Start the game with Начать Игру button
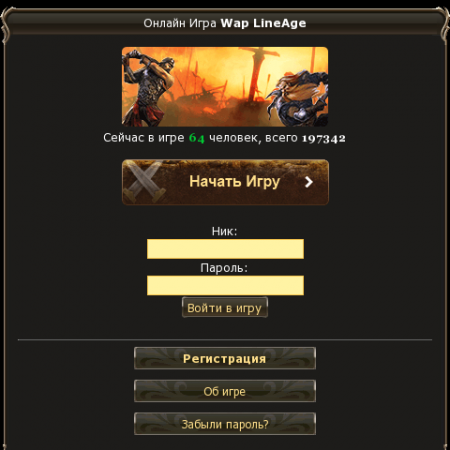Viewport: 450px width, 450px height. pyautogui.click(x=225, y=182)
